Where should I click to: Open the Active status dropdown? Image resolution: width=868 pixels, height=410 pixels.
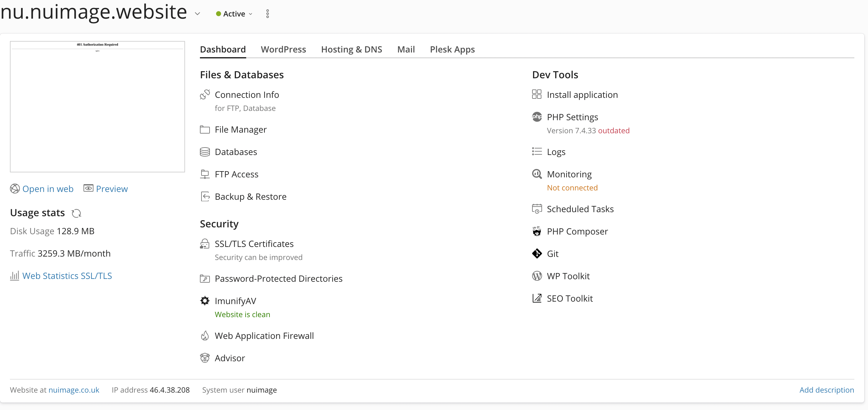(234, 14)
